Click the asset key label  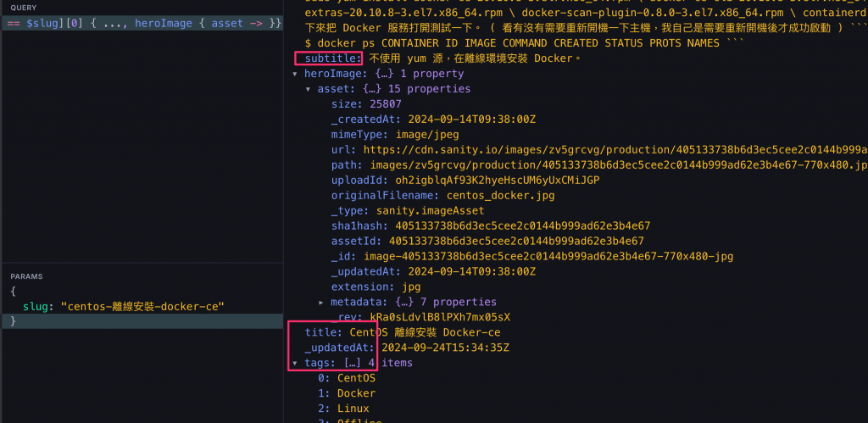coord(337,89)
